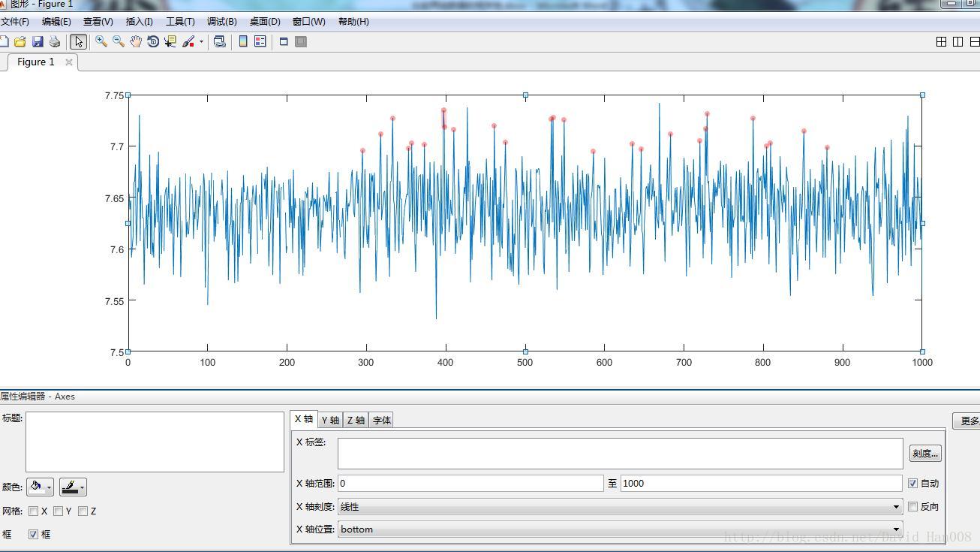This screenshot has height=552, width=980.
Task: Click the 刻度... button
Action: click(x=924, y=454)
